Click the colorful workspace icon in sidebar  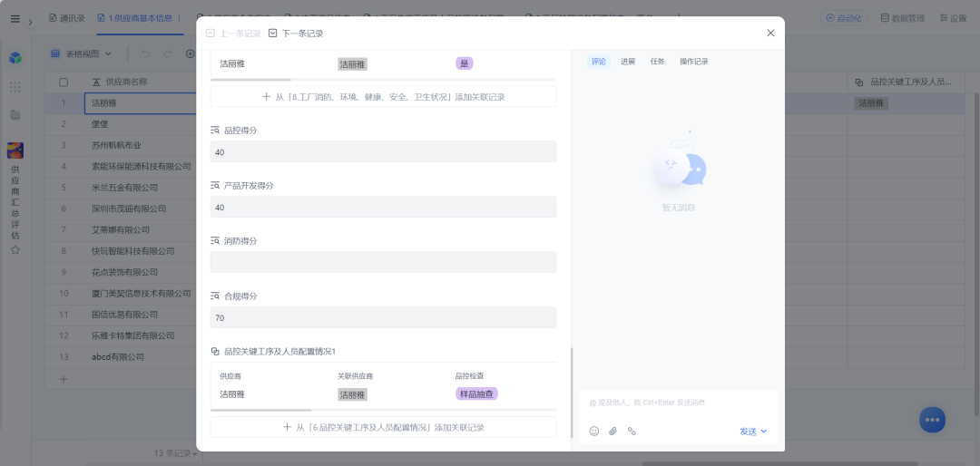(x=15, y=150)
